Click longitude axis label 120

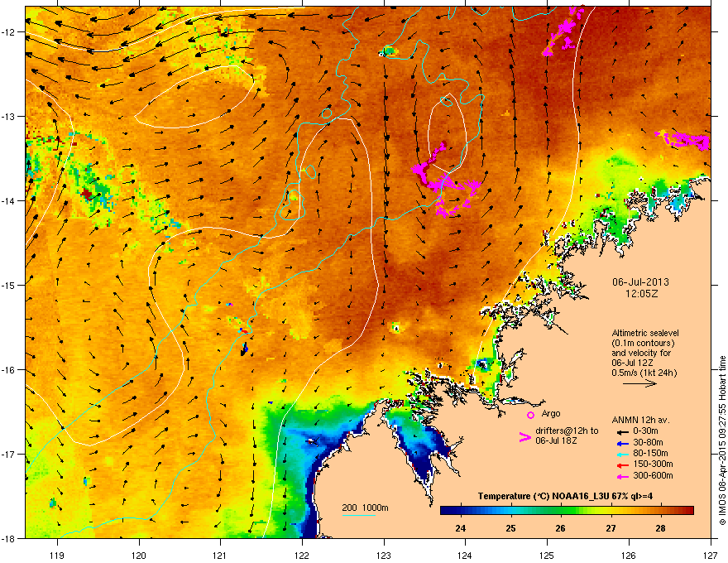pos(139,556)
